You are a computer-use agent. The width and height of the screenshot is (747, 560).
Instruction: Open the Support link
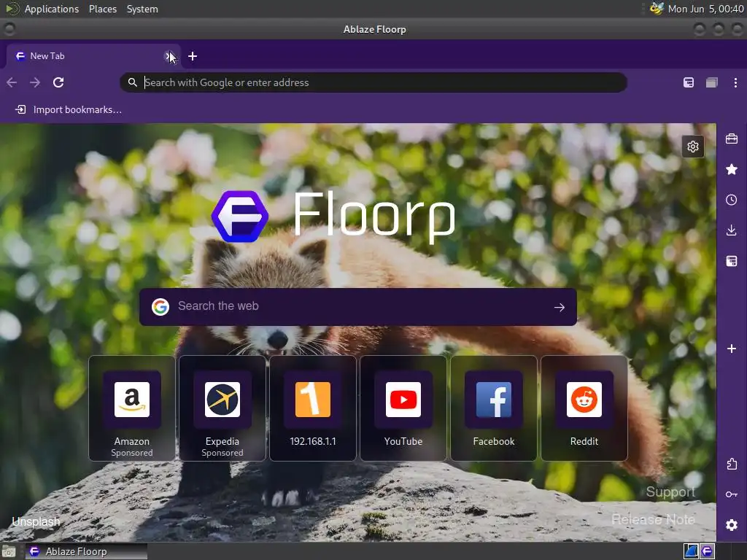(x=670, y=492)
